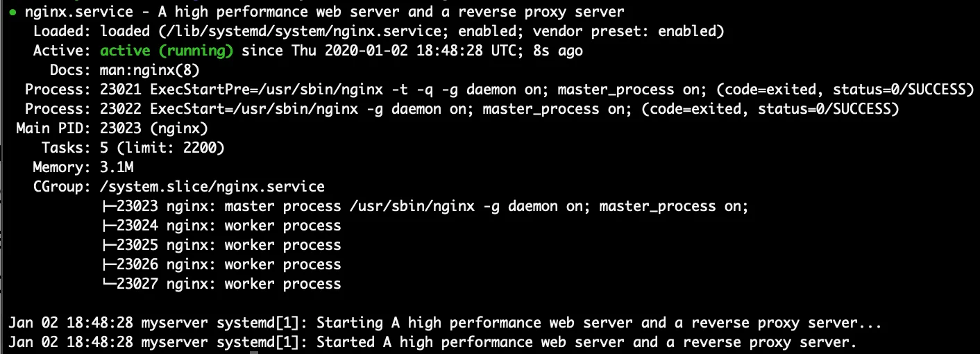The height and width of the screenshot is (354, 980).
Task: Click the /system.slice/nginx.service CGroup path
Action: click(x=212, y=187)
